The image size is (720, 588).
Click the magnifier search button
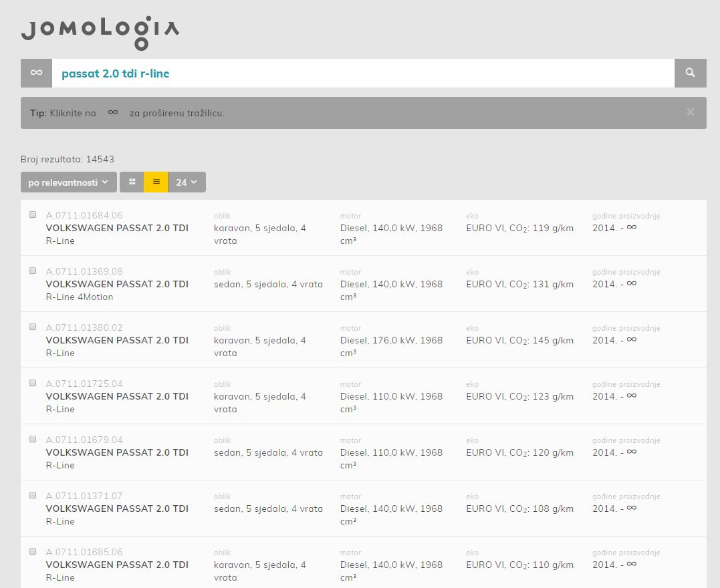tap(690, 73)
